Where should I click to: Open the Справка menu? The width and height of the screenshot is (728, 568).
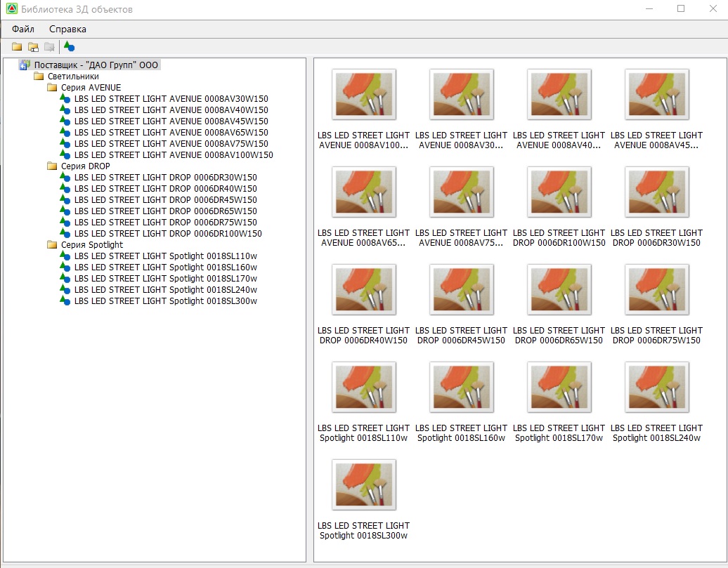coord(67,29)
